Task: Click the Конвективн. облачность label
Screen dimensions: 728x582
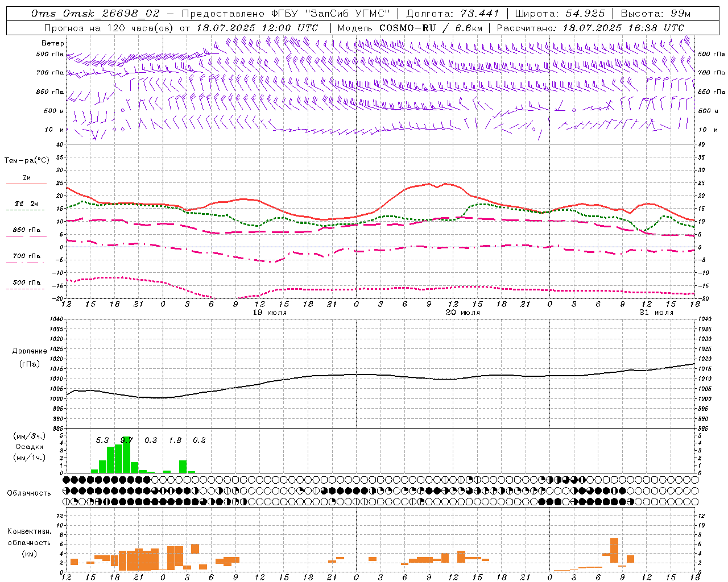Action: pyautogui.click(x=30, y=537)
